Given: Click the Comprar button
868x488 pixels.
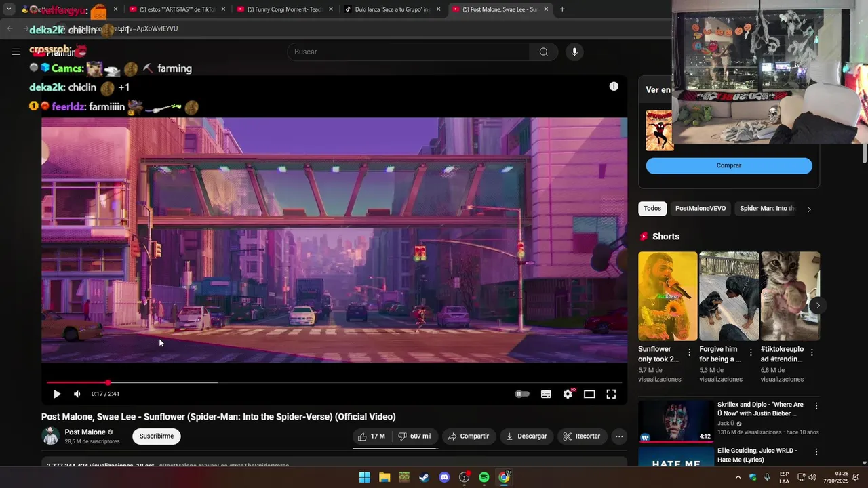Looking at the screenshot, I should pyautogui.click(x=729, y=165).
